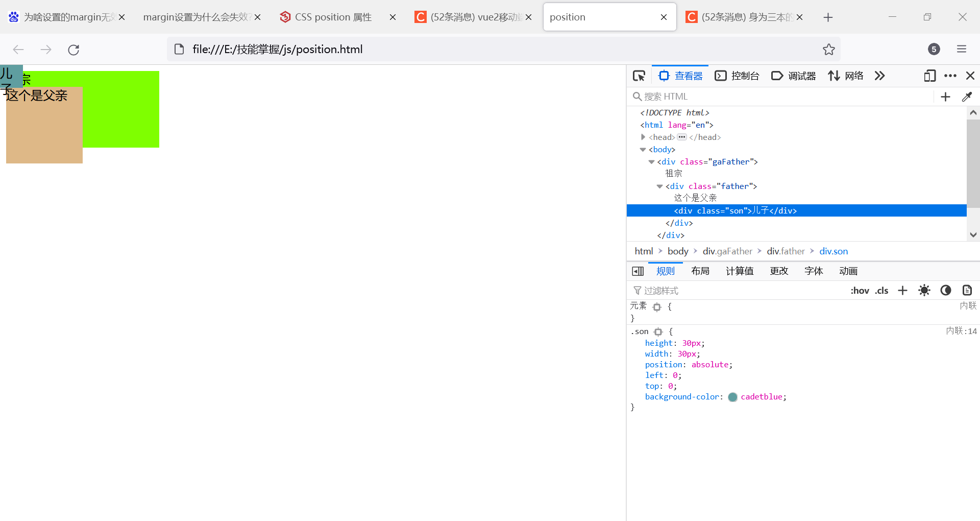Switch to the 布局 panel tab
The height and width of the screenshot is (521, 980).
[x=700, y=271]
